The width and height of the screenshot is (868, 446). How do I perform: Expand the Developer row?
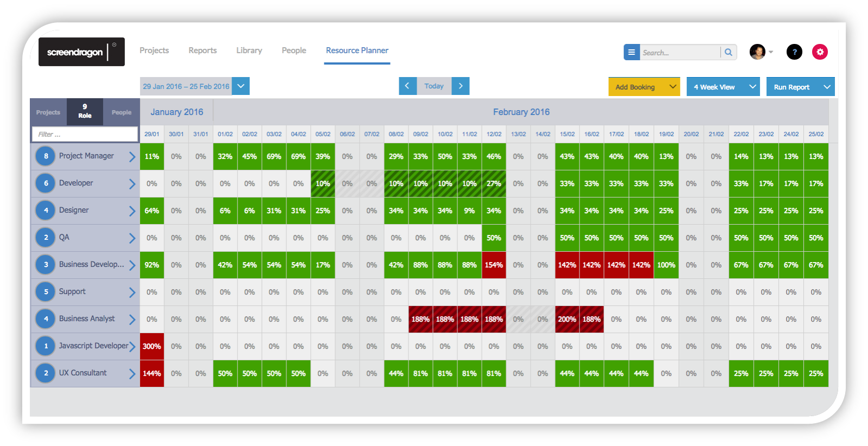(132, 184)
